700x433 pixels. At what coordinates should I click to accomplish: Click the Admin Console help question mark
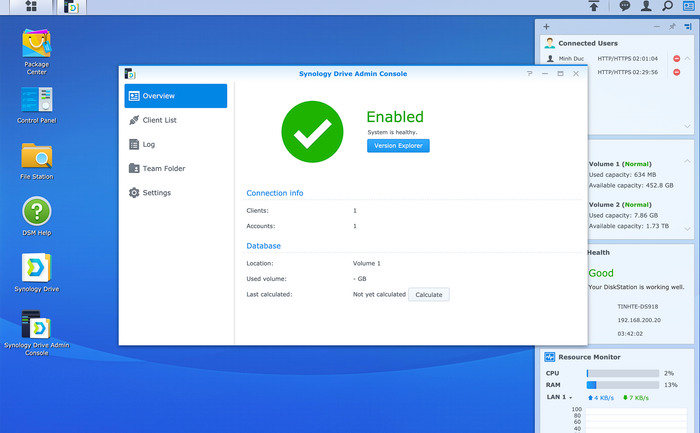tap(529, 74)
